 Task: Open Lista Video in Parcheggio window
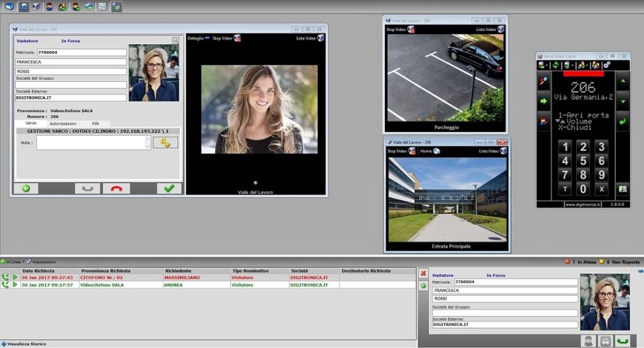tap(490, 30)
